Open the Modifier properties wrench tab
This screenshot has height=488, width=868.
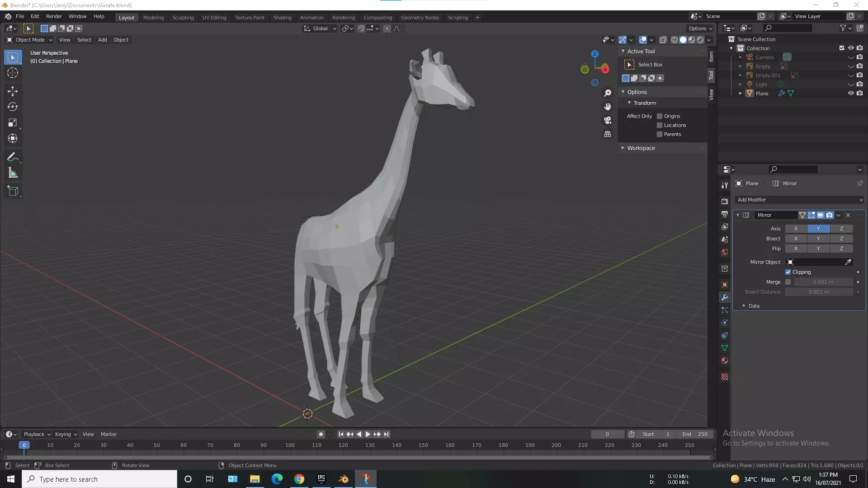(x=725, y=297)
